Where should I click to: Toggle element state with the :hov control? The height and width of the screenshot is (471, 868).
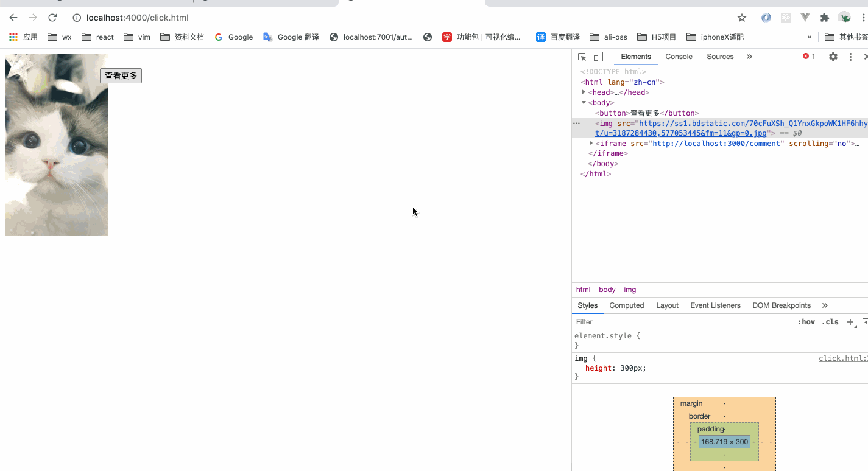point(806,321)
